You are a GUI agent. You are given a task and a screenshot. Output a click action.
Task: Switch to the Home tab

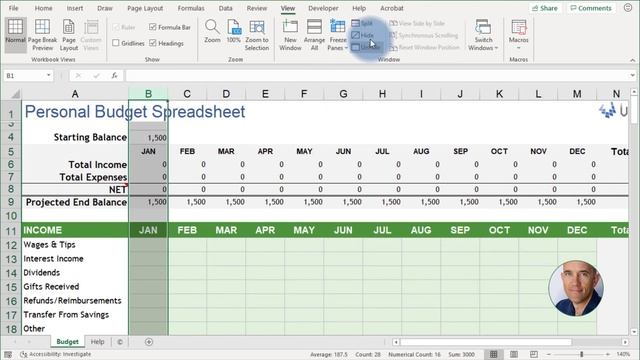click(43, 8)
